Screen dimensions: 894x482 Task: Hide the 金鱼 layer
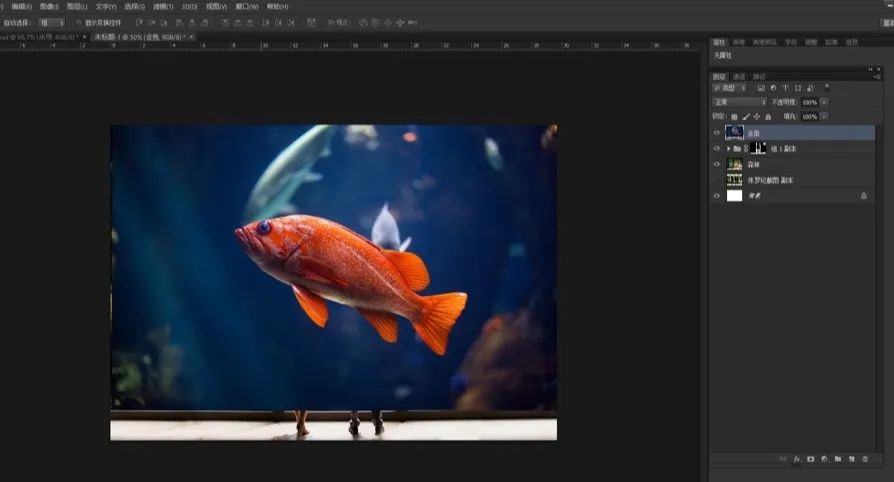[x=717, y=132]
